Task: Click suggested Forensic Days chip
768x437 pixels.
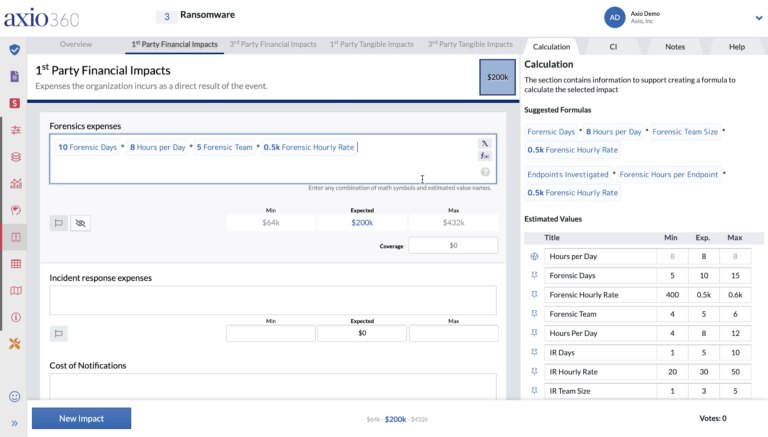Action: (x=551, y=132)
